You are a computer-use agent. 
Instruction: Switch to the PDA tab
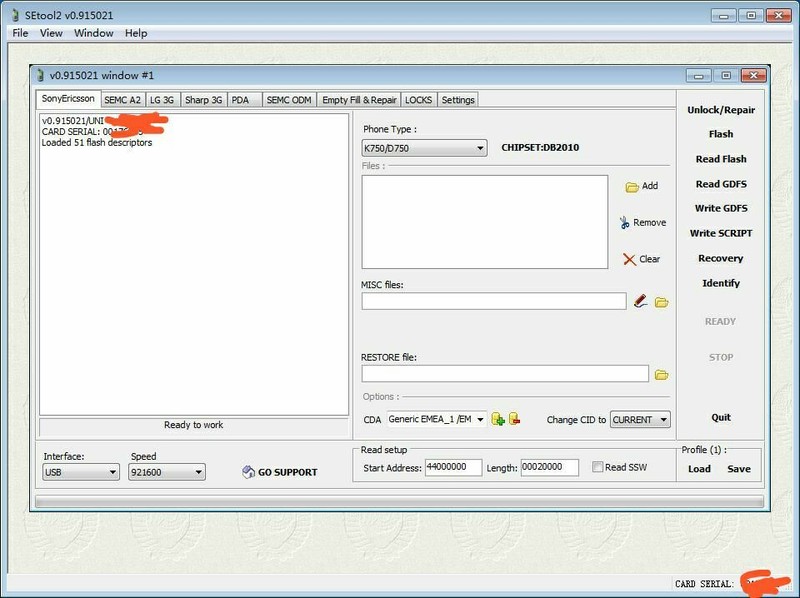click(244, 100)
